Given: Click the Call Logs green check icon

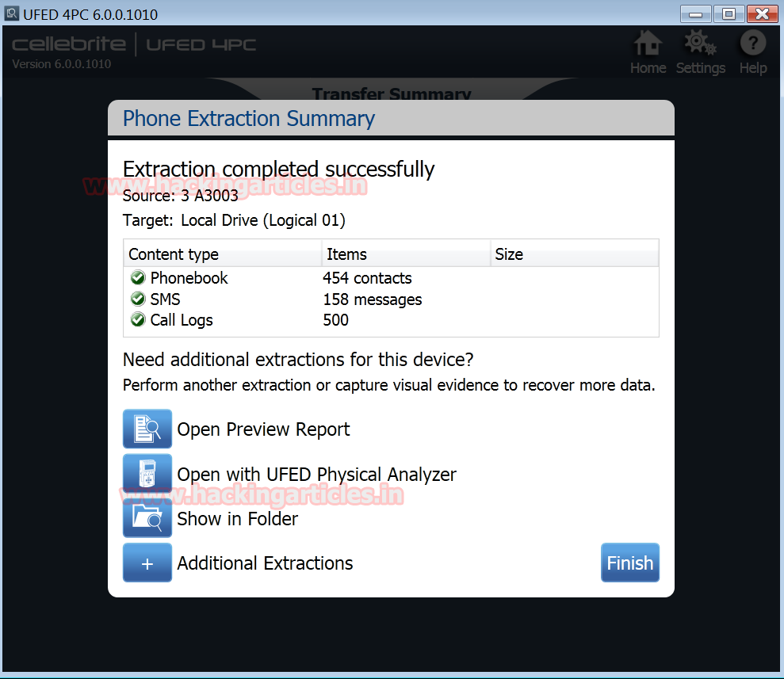Looking at the screenshot, I should pos(137,320).
